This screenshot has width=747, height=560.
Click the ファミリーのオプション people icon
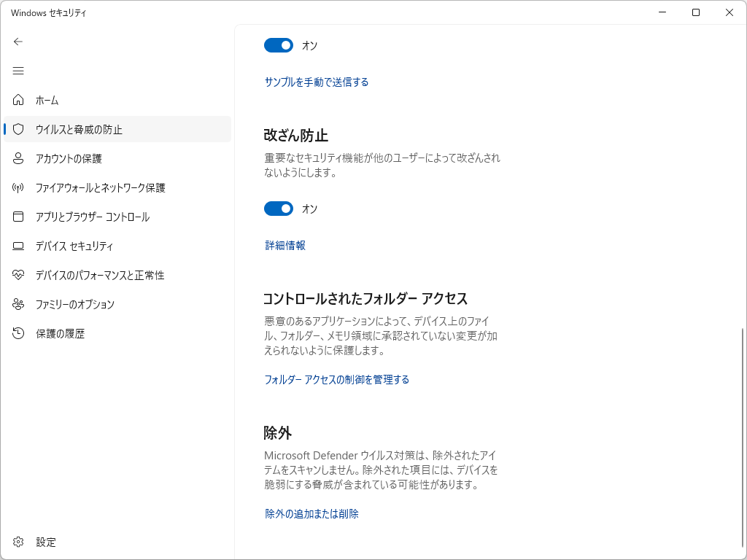pyautogui.click(x=18, y=304)
